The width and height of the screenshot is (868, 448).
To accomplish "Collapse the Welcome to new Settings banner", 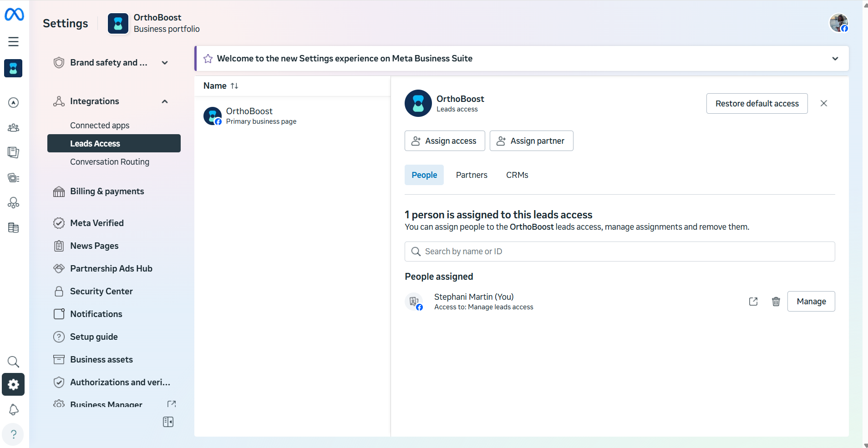I will 835,58.
